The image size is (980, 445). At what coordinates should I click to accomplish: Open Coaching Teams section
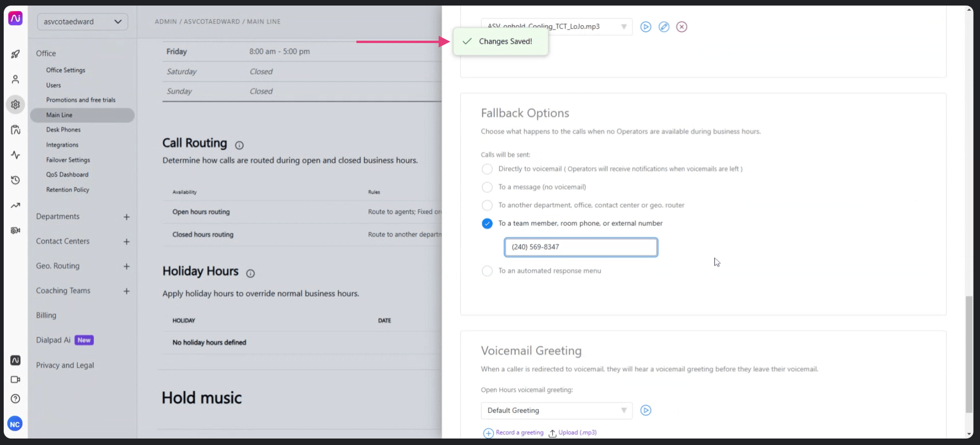[63, 290]
